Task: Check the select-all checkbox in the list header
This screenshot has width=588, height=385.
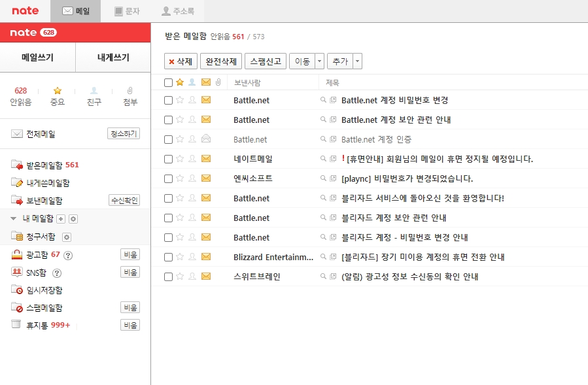Action: coord(167,82)
